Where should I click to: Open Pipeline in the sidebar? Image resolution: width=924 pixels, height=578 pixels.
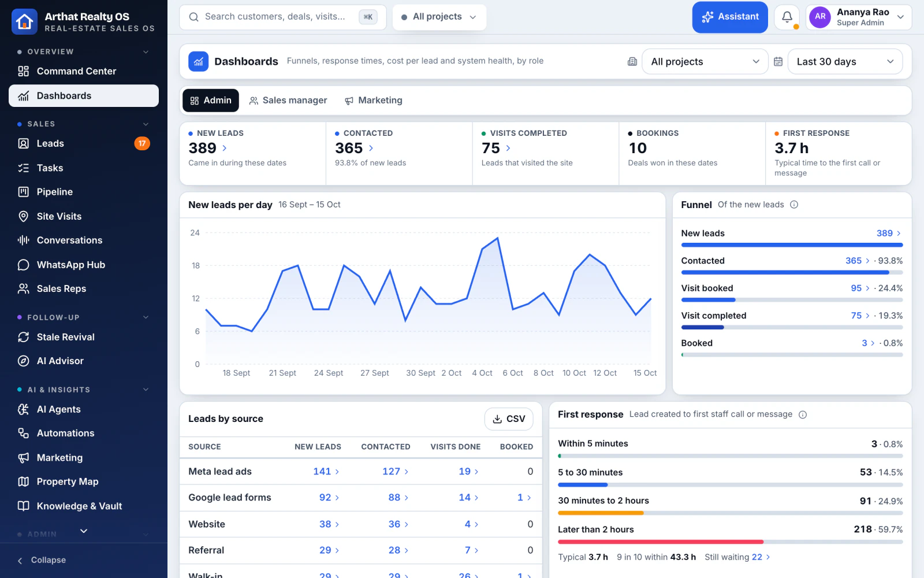(84, 192)
